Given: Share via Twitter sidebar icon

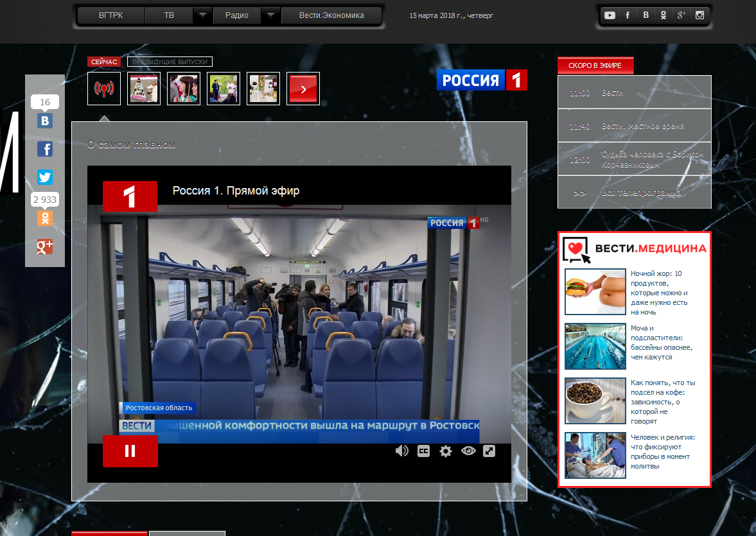Looking at the screenshot, I should (x=44, y=177).
